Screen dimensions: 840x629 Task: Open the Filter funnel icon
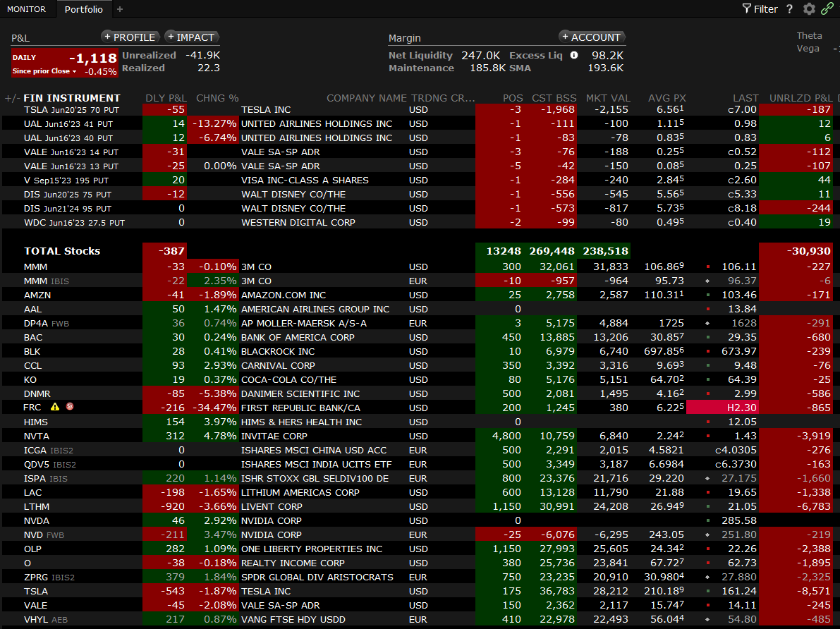click(x=747, y=9)
